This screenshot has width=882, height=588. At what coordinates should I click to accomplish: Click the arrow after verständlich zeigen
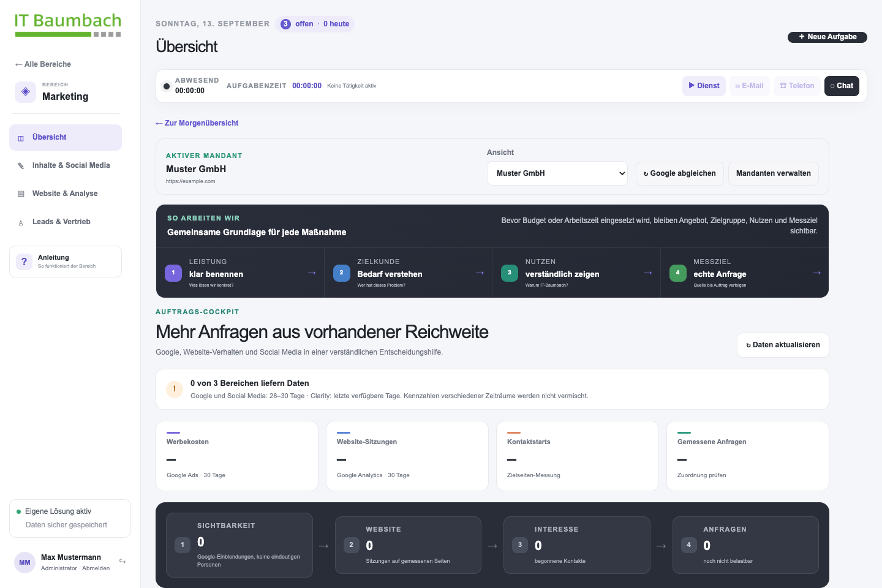[648, 273]
